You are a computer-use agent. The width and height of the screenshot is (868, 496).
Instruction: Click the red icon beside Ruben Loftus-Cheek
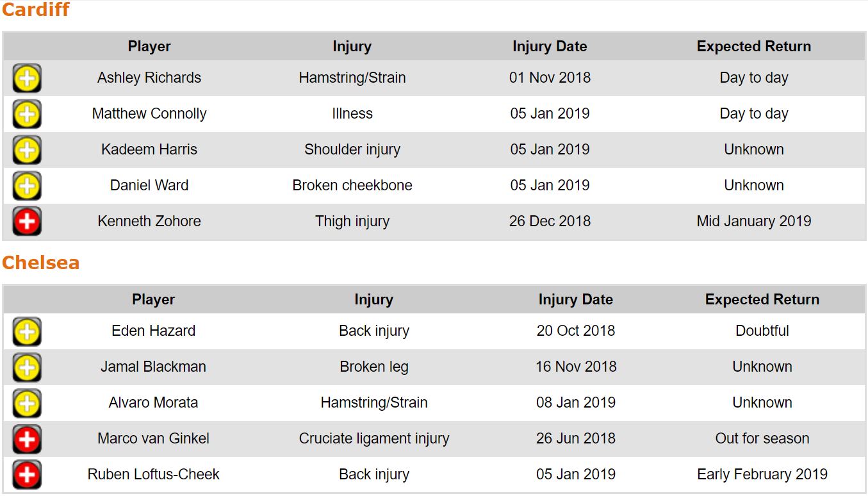pos(27,475)
